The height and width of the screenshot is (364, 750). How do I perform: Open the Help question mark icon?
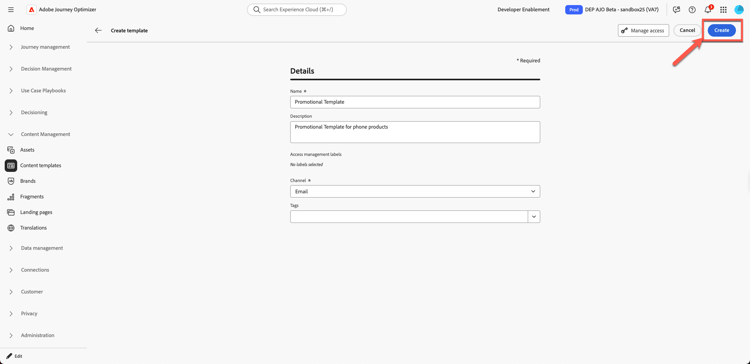tap(692, 10)
